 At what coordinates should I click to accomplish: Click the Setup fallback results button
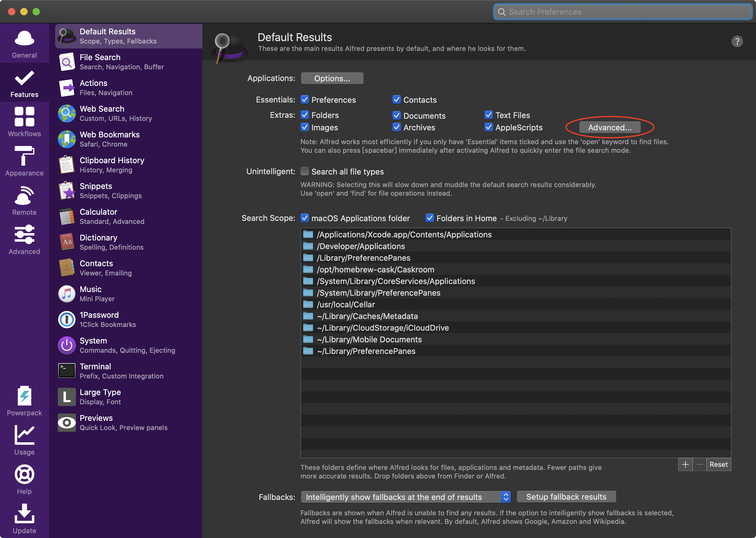pyautogui.click(x=566, y=497)
